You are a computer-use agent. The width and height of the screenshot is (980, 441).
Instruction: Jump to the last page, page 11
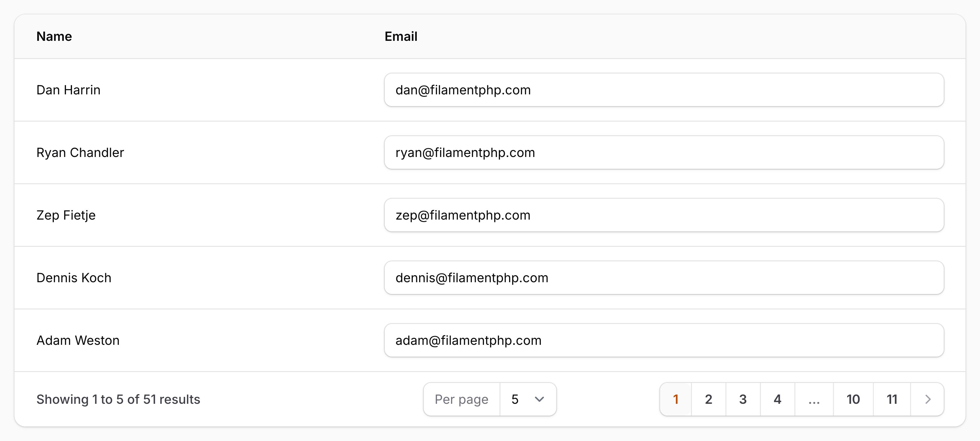point(892,399)
